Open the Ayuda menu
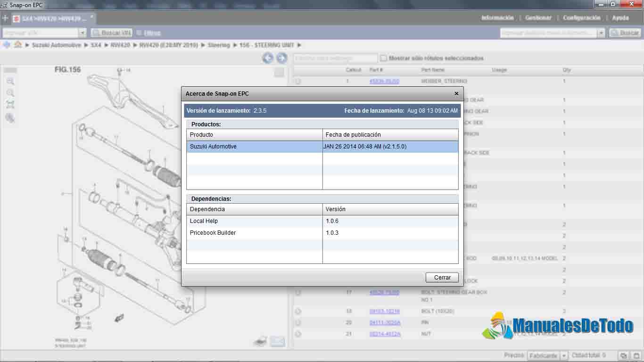 (x=620, y=18)
